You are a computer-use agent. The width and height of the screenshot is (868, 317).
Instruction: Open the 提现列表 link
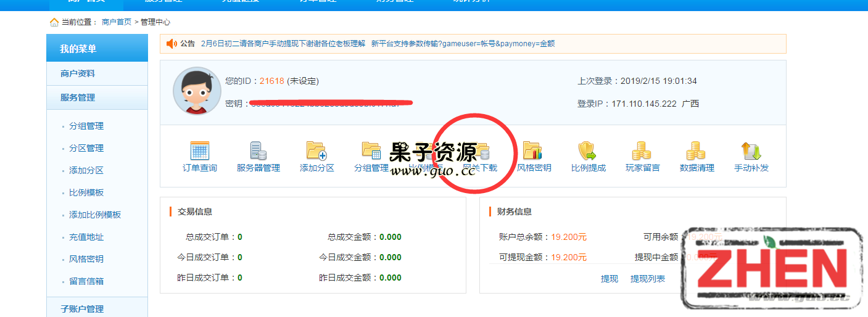pyautogui.click(x=647, y=279)
